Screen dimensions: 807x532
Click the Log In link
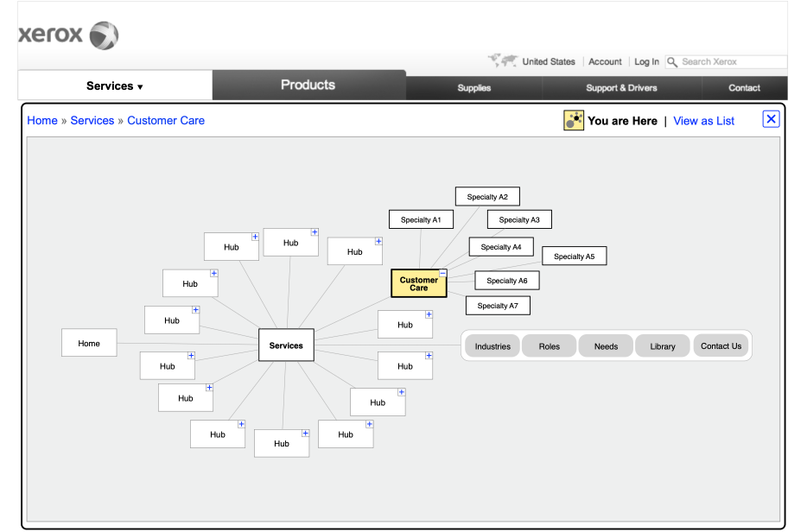(x=646, y=61)
